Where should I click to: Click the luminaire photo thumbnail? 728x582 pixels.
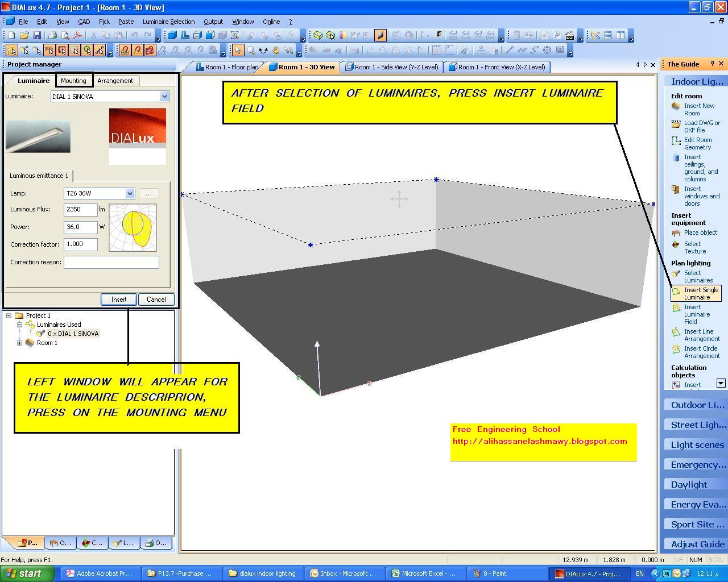pos(38,136)
